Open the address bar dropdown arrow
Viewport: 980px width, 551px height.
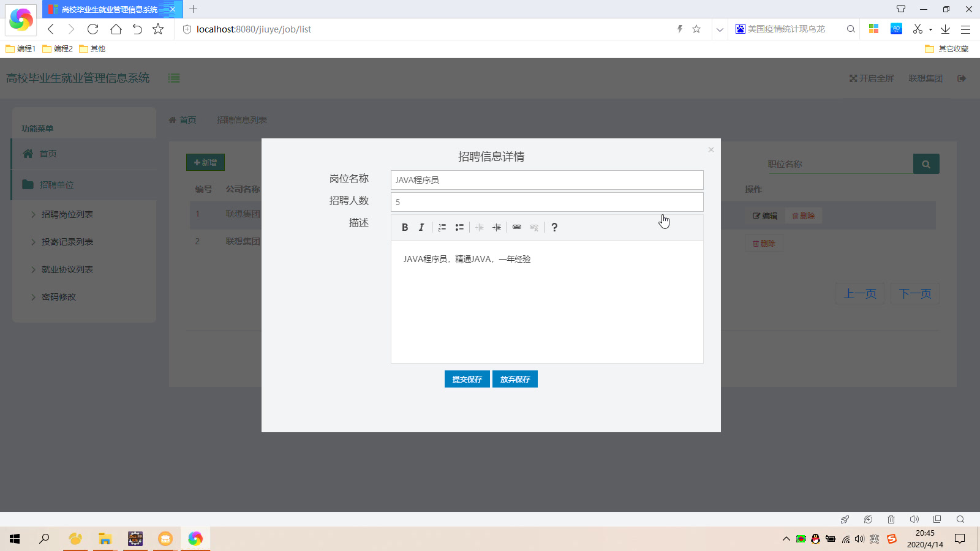720,29
